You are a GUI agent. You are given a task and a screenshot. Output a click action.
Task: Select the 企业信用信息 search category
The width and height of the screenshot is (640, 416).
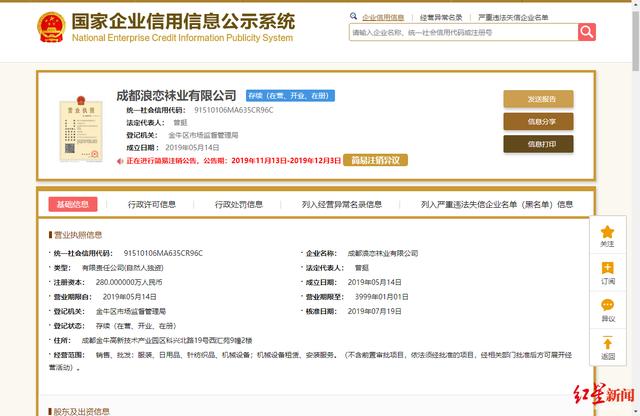tap(383, 18)
